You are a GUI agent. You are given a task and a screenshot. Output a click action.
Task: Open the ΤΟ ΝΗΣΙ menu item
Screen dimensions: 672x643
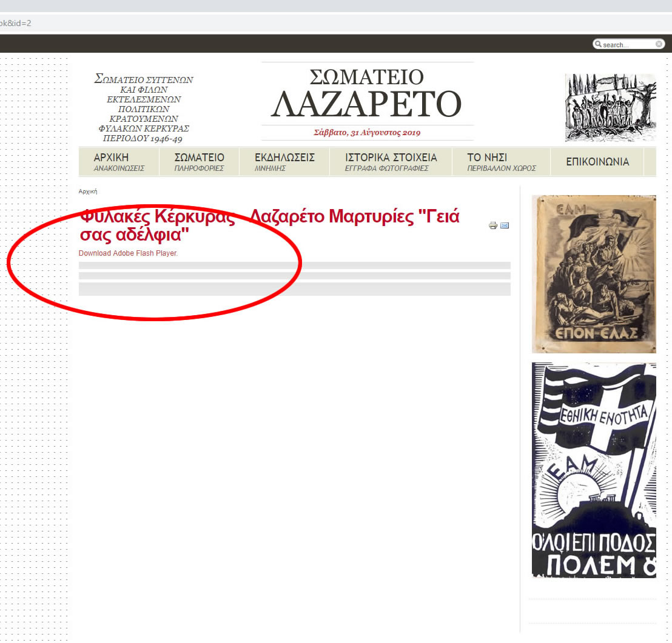(500, 162)
